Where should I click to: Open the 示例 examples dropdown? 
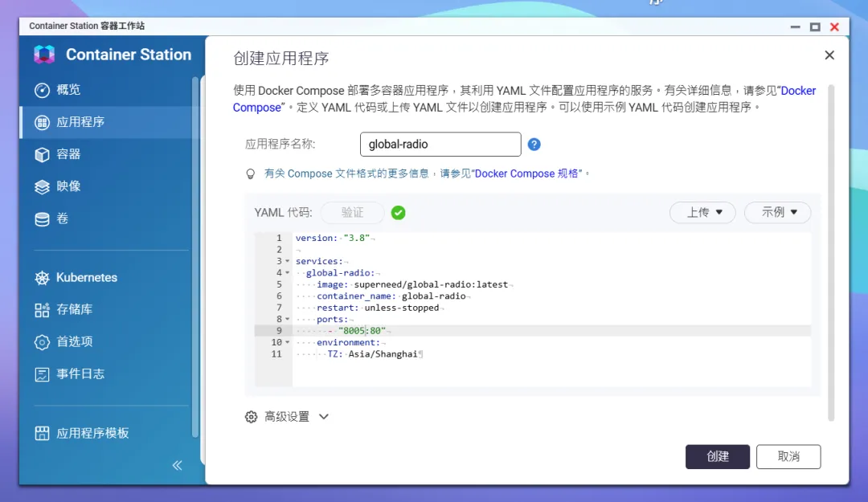[777, 212]
